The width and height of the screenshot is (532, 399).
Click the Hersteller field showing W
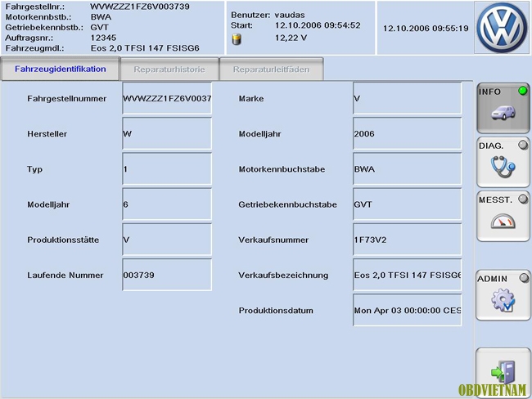167,133
